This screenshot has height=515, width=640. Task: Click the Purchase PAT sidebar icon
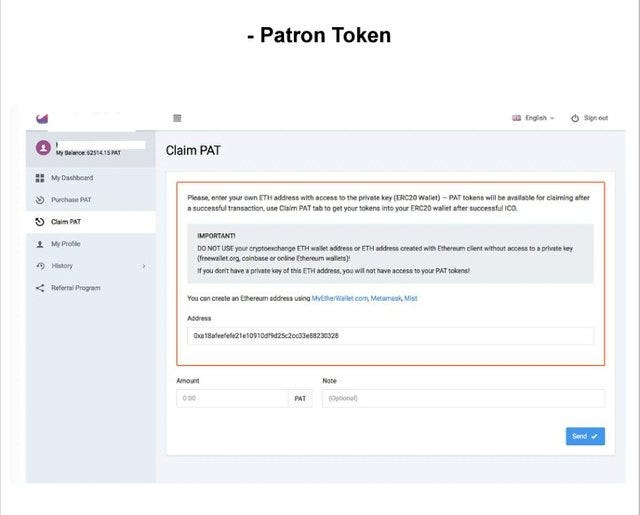tap(40, 200)
